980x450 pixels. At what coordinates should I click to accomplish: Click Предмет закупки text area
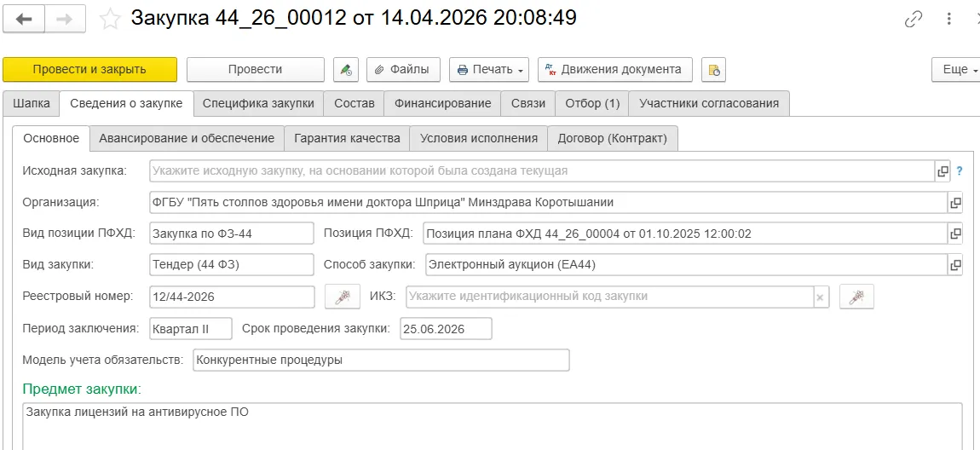coord(493,427)
